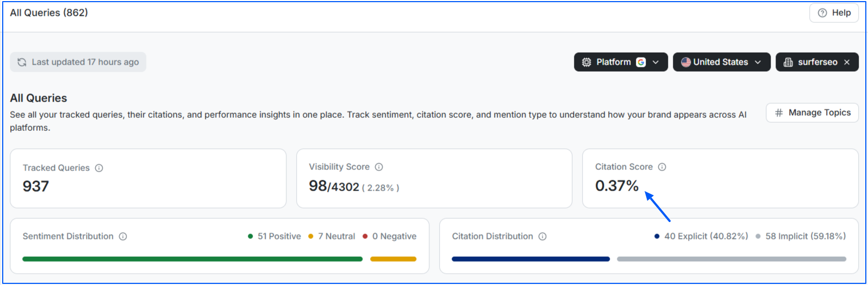Expand the United States chevron arrow
This screenshot has width=868, height=285.
758,62
